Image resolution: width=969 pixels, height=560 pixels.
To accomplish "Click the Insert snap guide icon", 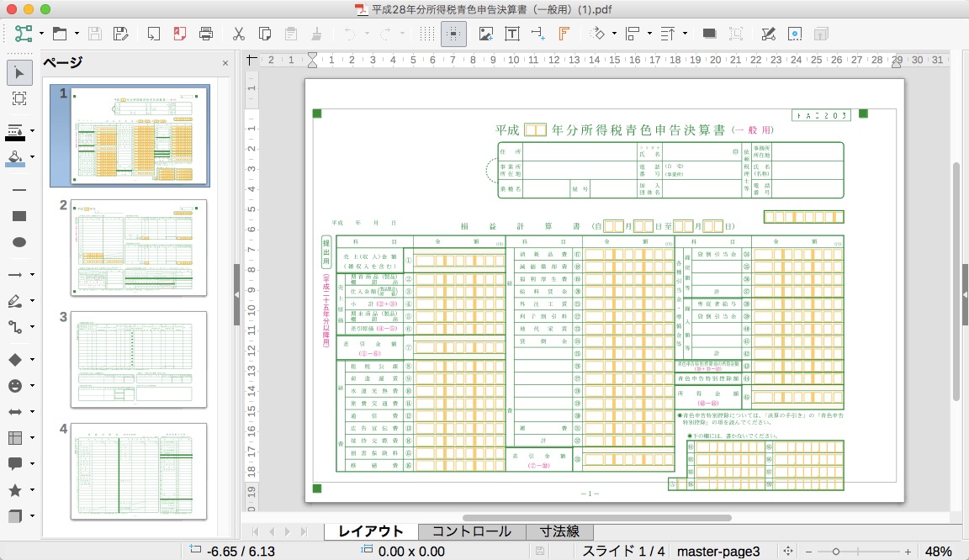I will coord(537,34).
